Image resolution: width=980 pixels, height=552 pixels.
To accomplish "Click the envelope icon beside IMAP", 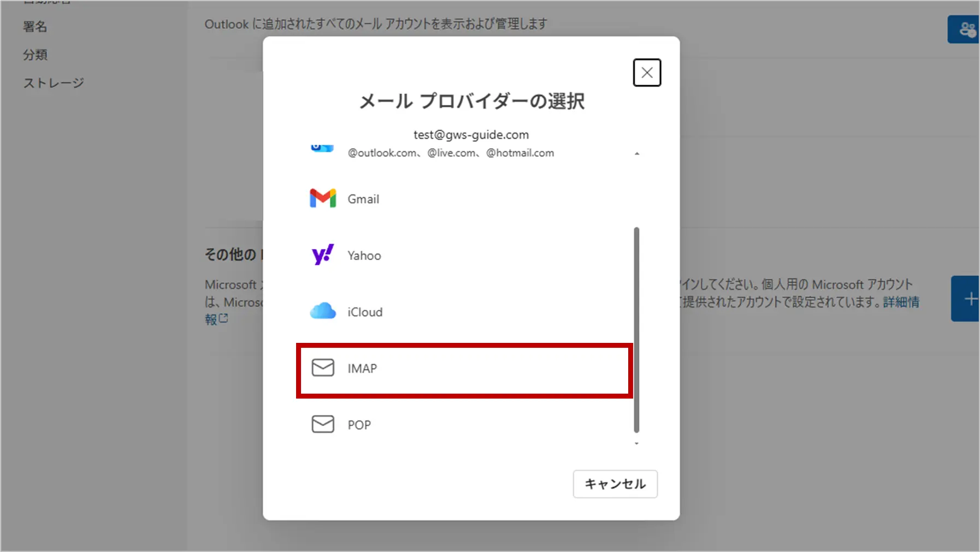I will click(x=322, y=368).
